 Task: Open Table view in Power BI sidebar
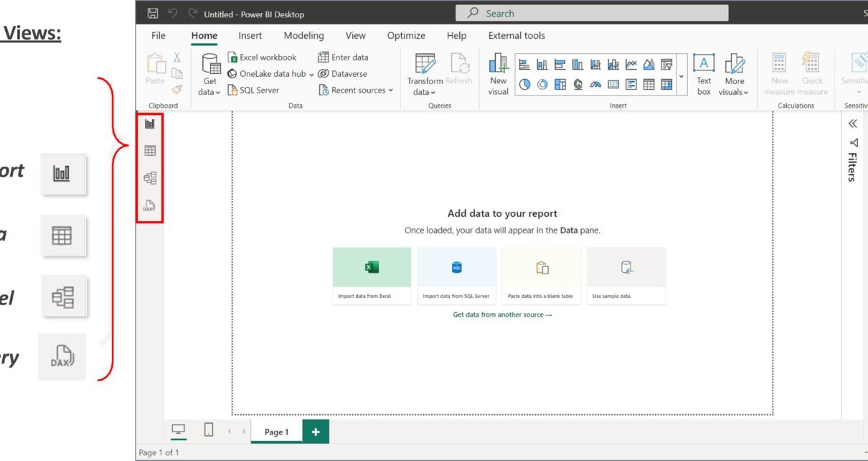150,151
